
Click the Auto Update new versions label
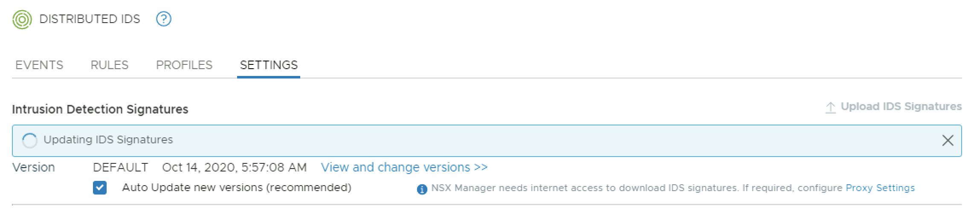(x=236, y=188)
